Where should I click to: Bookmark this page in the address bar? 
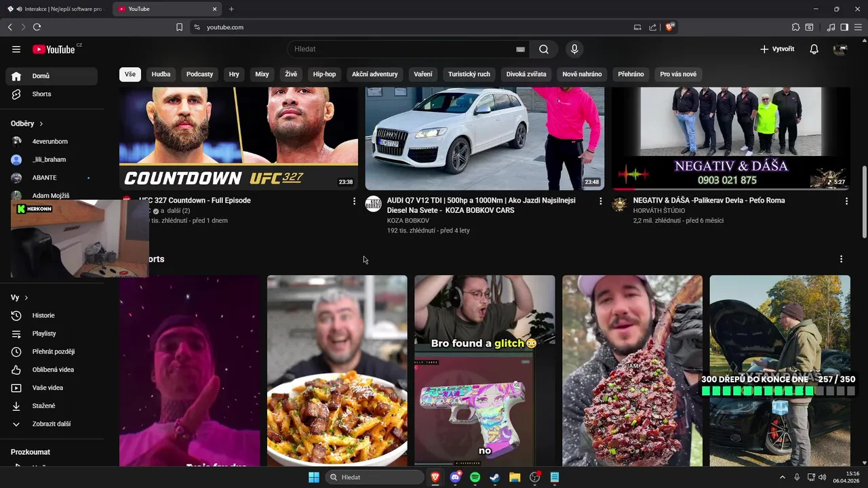[x=179, y=27]
